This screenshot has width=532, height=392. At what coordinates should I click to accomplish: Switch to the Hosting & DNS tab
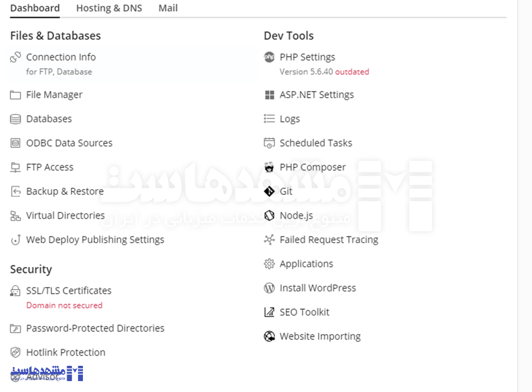pos(109,8)
